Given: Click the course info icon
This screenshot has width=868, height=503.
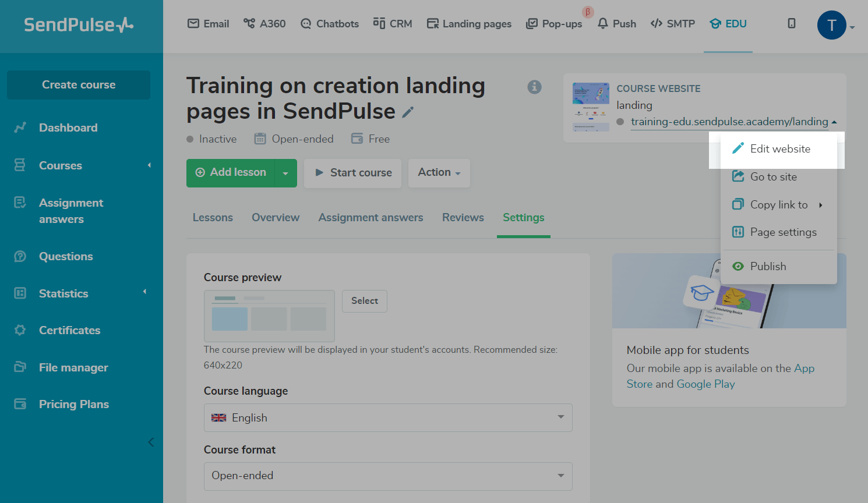Looking at the screenshot, I should (x=534, y=87).
